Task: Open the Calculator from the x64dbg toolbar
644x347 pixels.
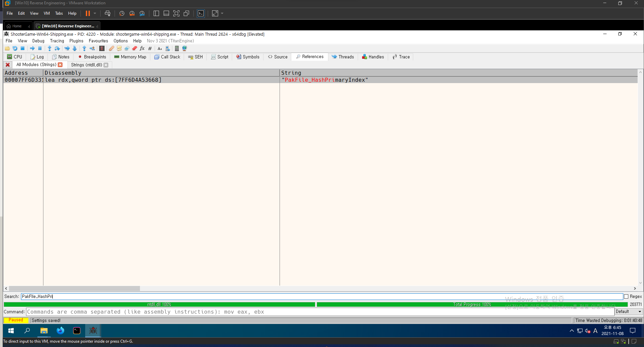Action: pyautogui.click(x=177, y=48)
